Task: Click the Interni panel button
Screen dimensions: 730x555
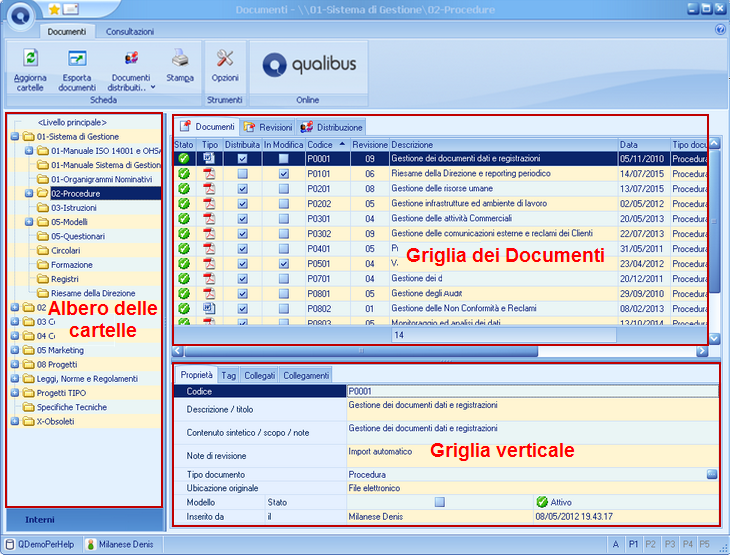Action: point(86,520)
